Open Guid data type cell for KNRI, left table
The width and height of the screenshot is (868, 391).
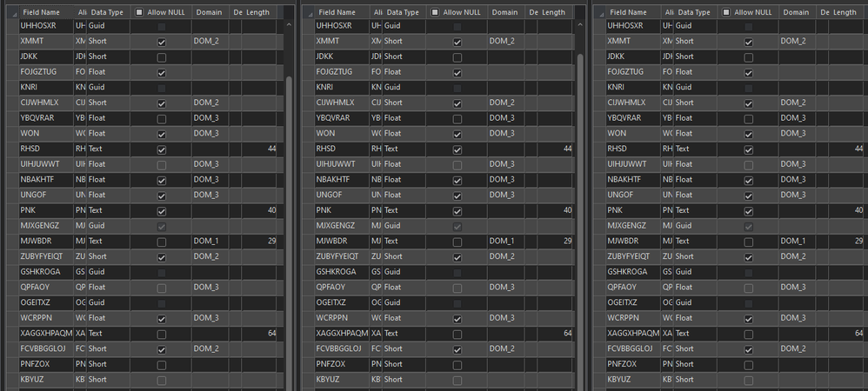pos(109,88)
